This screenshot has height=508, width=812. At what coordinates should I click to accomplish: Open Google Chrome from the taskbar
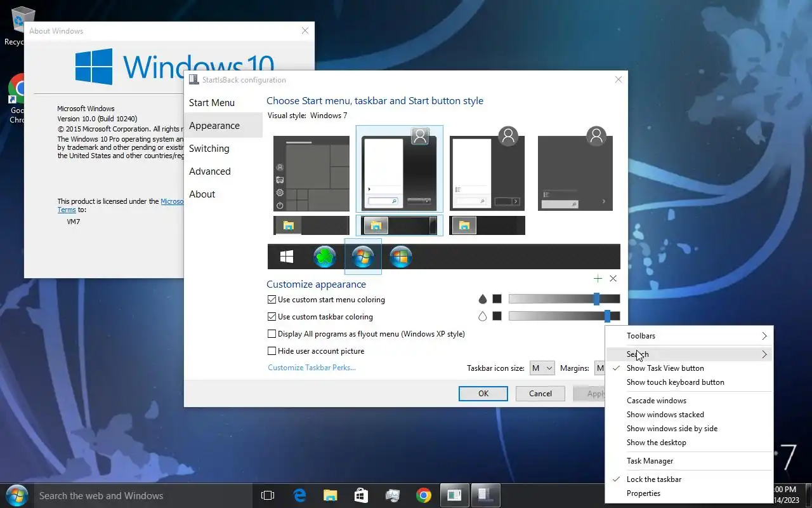(x=424, y=495)
